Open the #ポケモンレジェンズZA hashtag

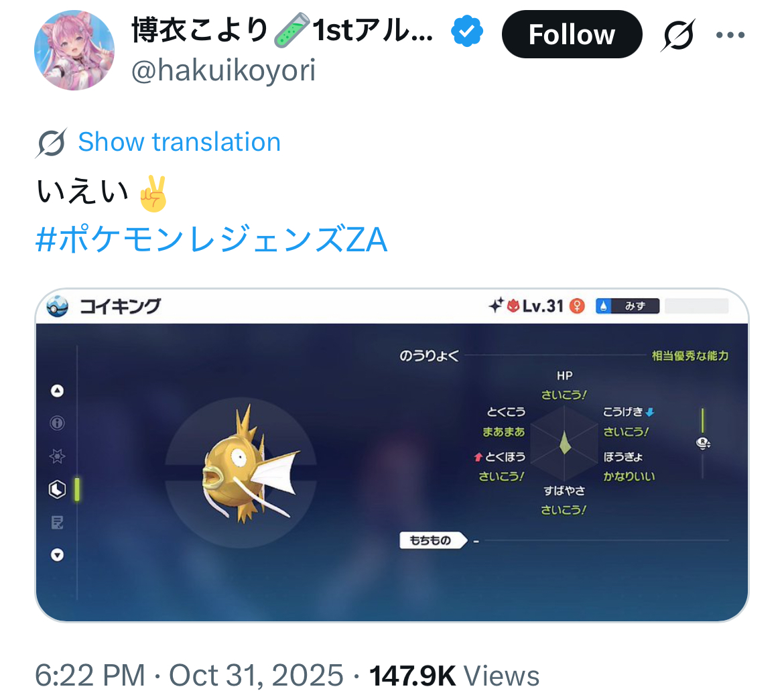click(211, 239)
